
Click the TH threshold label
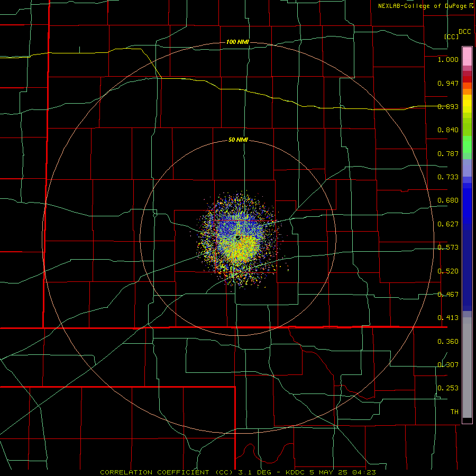click(454, 412)
